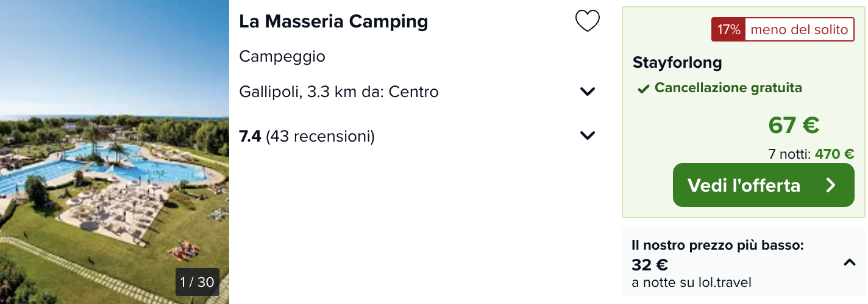Save La Masseria Camping with heart icon
The image size is (868, 304).
tap(588, 22)
